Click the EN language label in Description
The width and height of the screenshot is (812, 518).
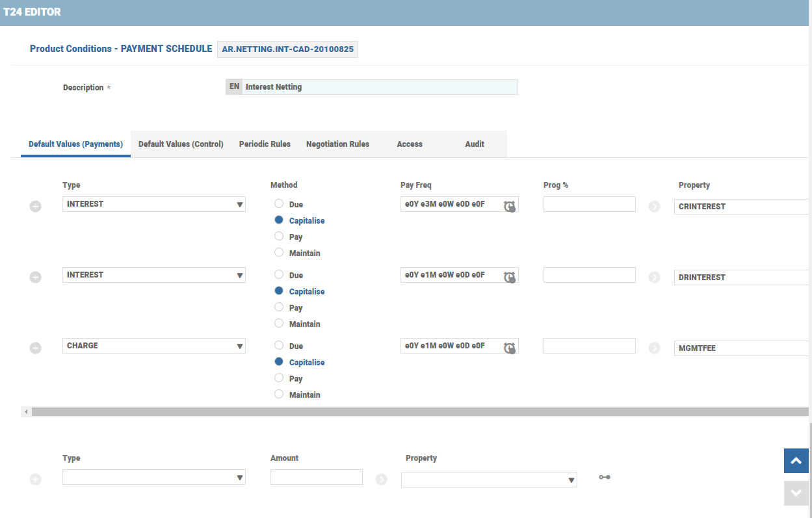pyautogui.click(x=234, y=86)
